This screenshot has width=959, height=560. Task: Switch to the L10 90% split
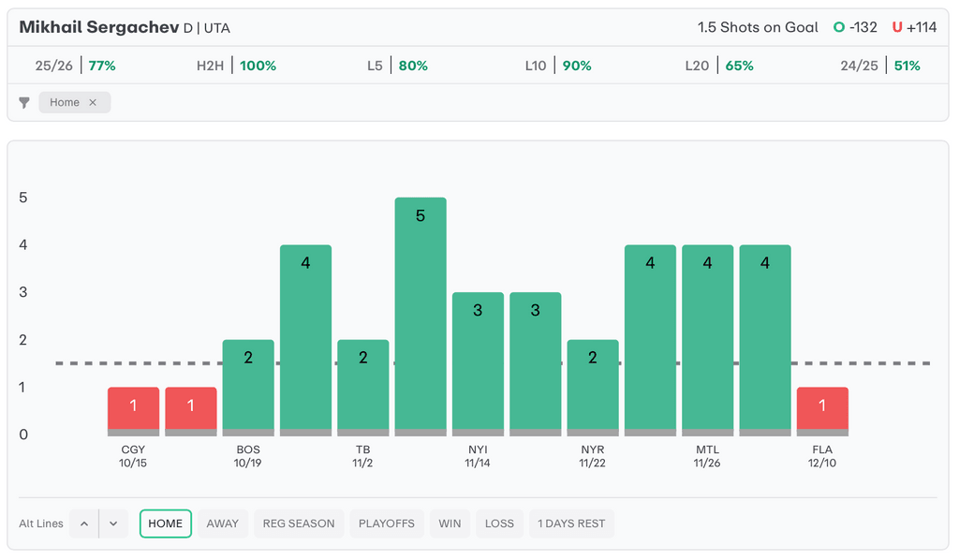coord(557,66)
